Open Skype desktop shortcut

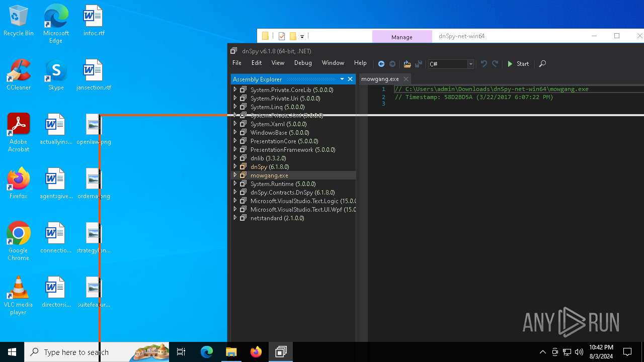(56, 75)
